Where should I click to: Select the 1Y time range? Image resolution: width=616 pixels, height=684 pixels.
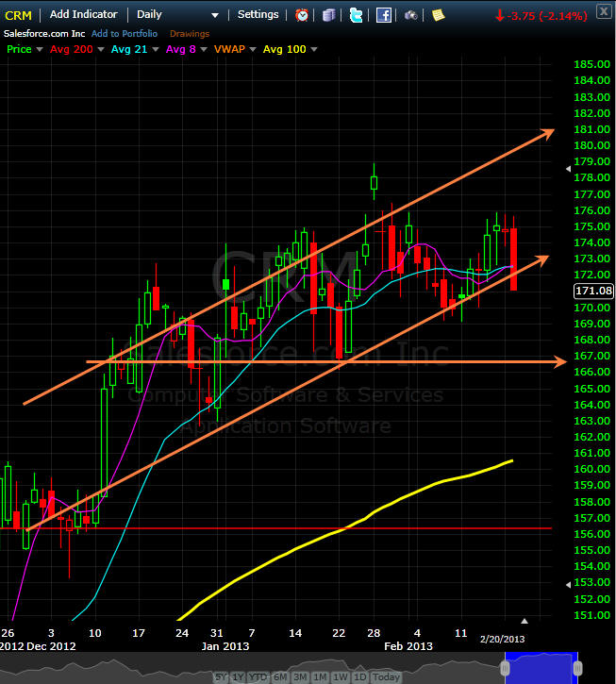coord(239,677)
